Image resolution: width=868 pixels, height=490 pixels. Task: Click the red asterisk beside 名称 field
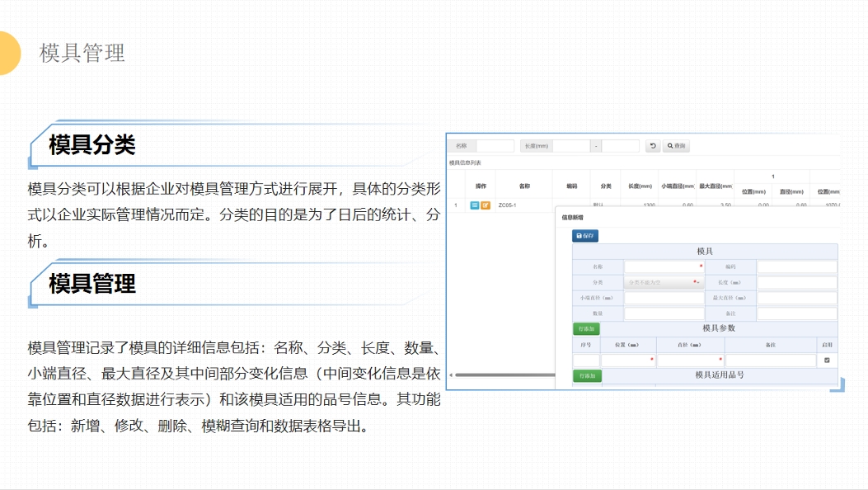point(701,265)
